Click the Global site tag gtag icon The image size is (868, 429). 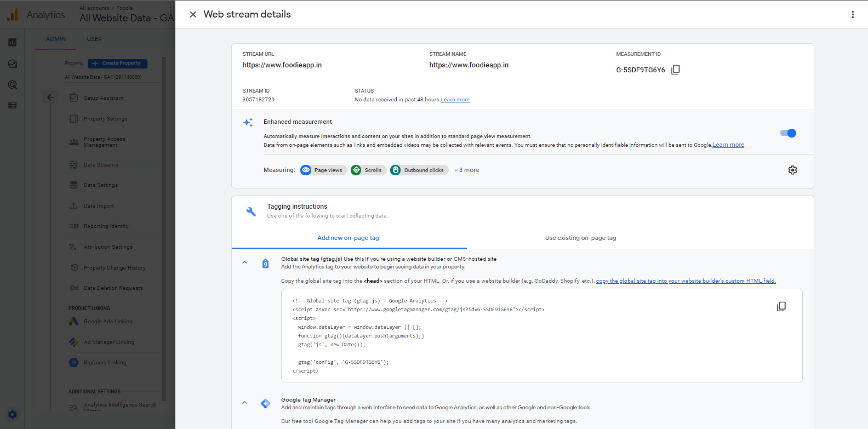[265, 264]
